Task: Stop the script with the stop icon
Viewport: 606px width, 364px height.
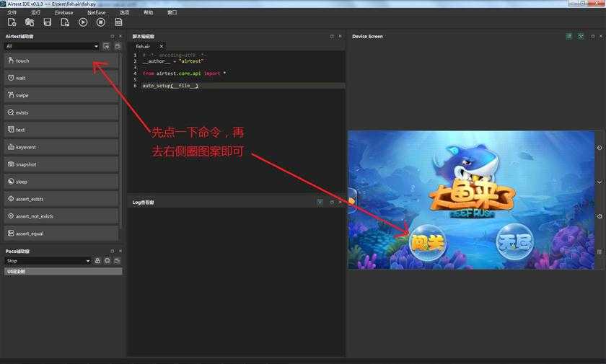Action: pyautogui.click(x=100, y=22)
